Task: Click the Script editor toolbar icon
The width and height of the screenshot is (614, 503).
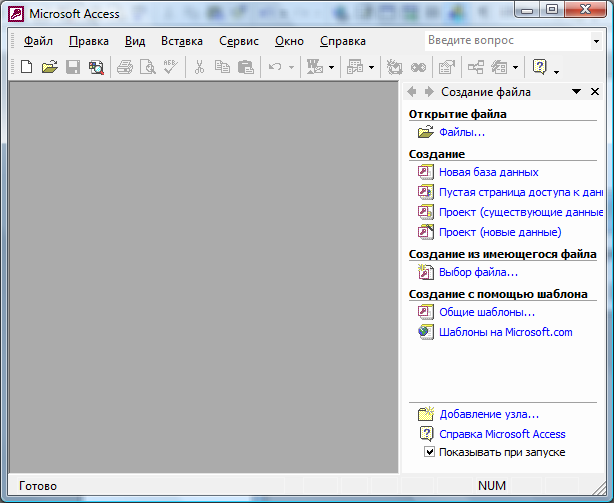Action: [418, 67]
